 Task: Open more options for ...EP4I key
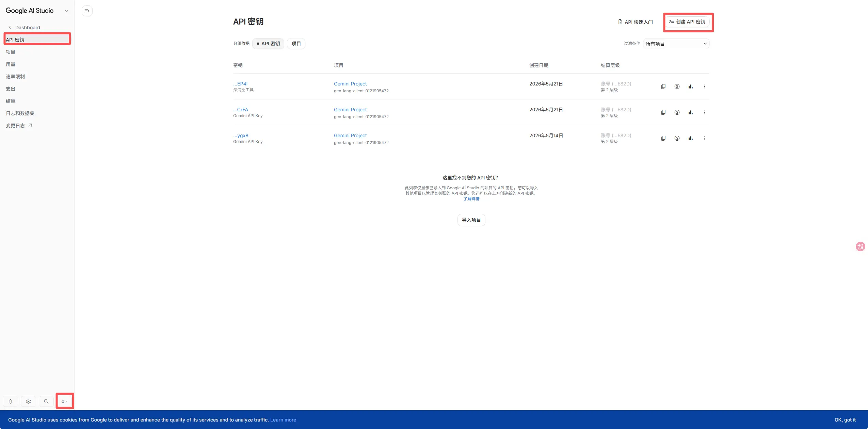[704, 86]
